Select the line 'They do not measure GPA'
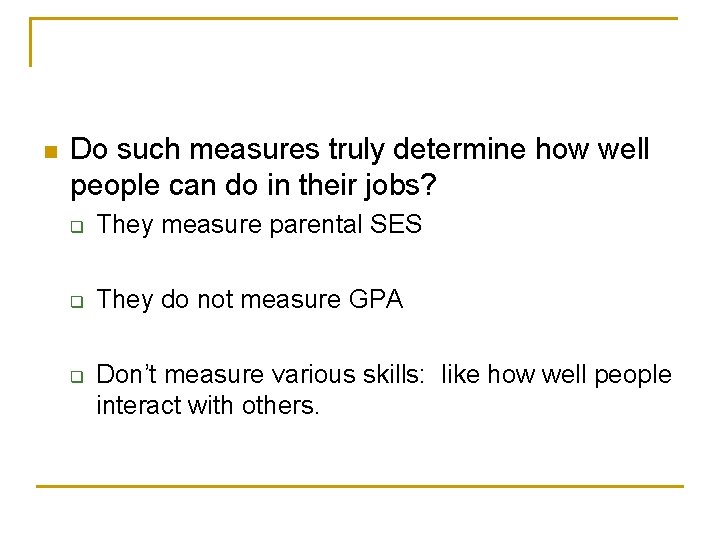 click(250, 299)
